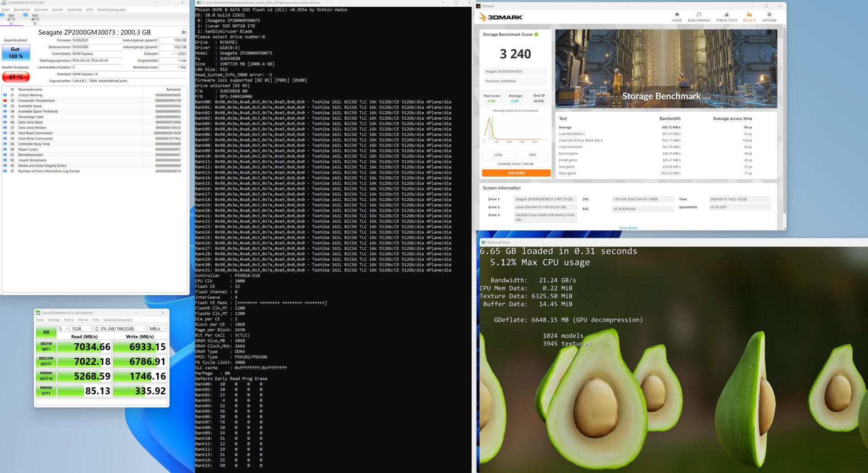Open the MB/s unit dropdown
This screenshot has height=473, width=868.
[158, 328]
